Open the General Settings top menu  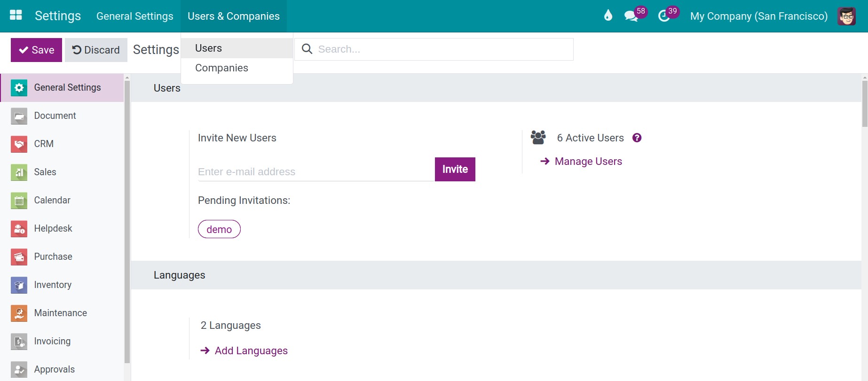pyautogui.click(x=135, y=16)
